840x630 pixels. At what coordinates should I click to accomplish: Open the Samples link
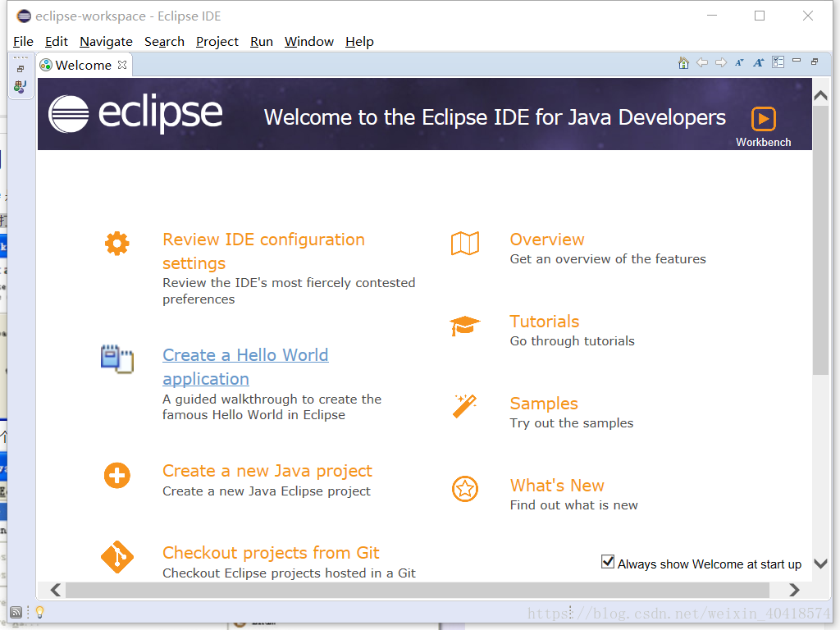544,404
